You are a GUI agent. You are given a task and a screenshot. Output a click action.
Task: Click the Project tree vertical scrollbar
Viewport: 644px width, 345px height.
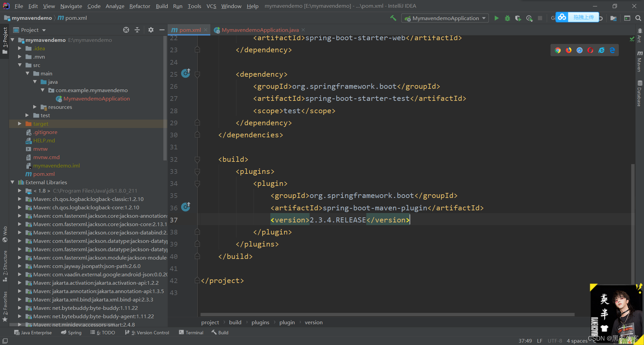165,98
